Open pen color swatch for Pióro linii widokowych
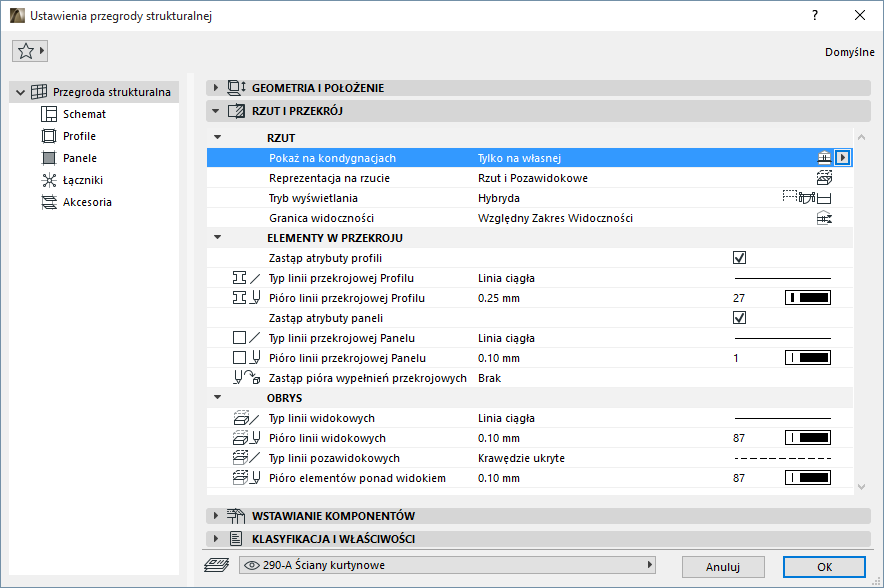The image size is (884, 588). point(808,437)
